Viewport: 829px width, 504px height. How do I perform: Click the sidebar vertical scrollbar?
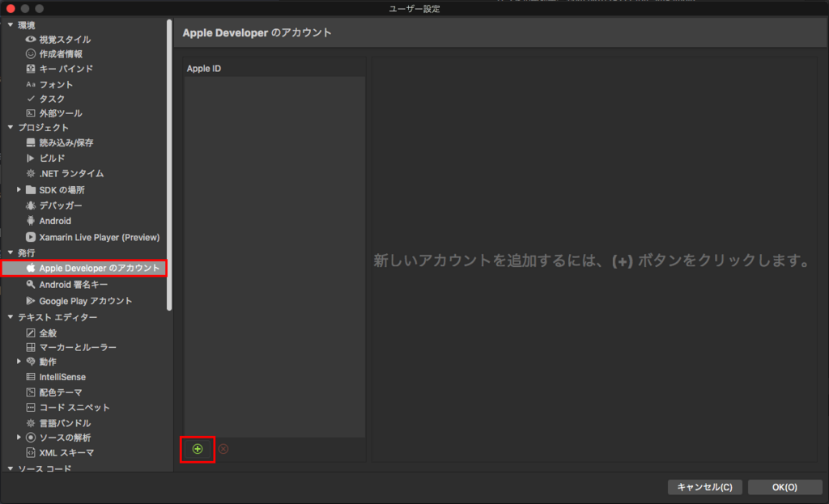point(169,165)
